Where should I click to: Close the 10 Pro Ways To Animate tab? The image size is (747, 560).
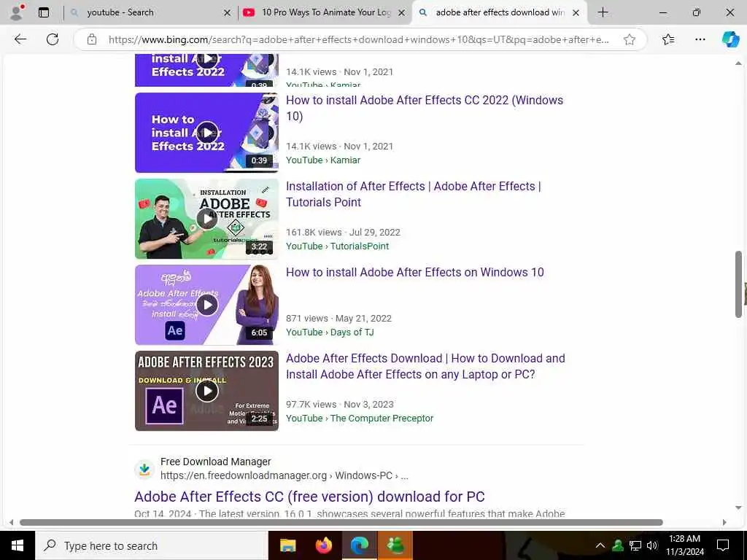[x=402, y=13]
